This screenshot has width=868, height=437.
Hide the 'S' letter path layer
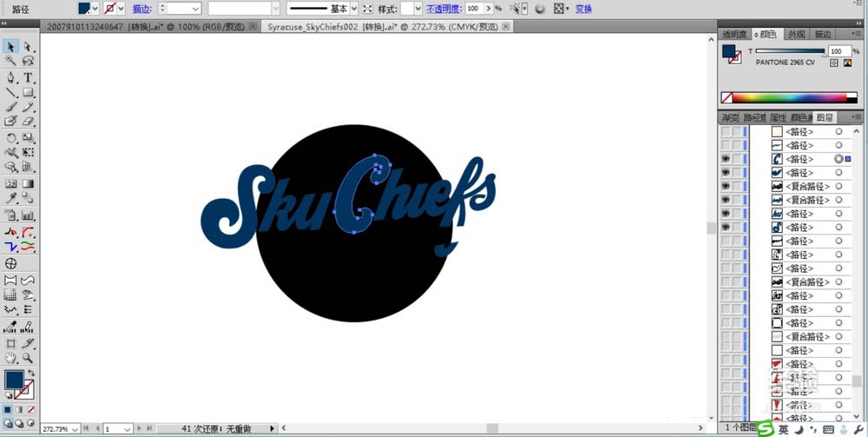[725, 227]
